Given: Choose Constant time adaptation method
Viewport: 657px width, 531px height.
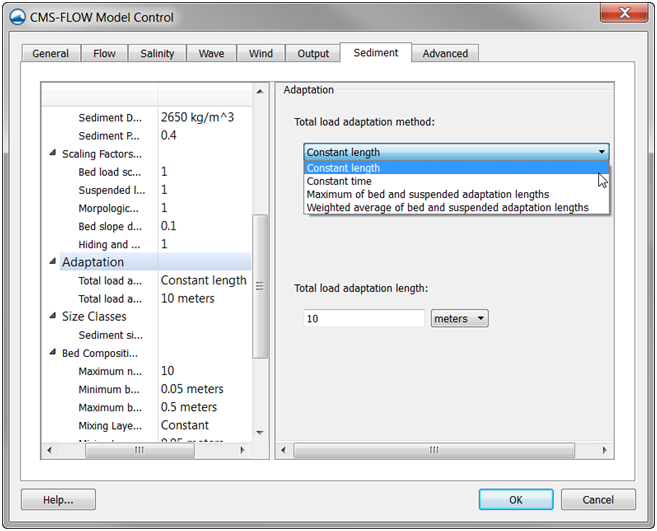Looking at the screenshot, I should coord(456,181).
